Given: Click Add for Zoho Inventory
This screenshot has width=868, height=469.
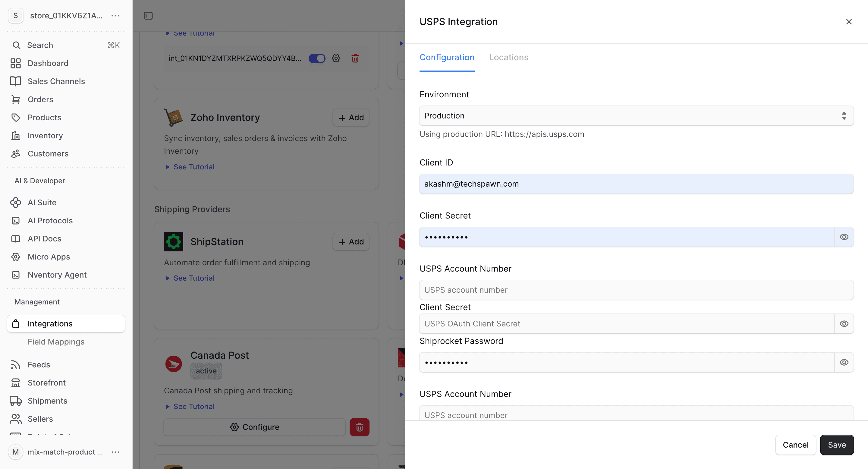Looking at the screenshot, I should tap(351, 118).
